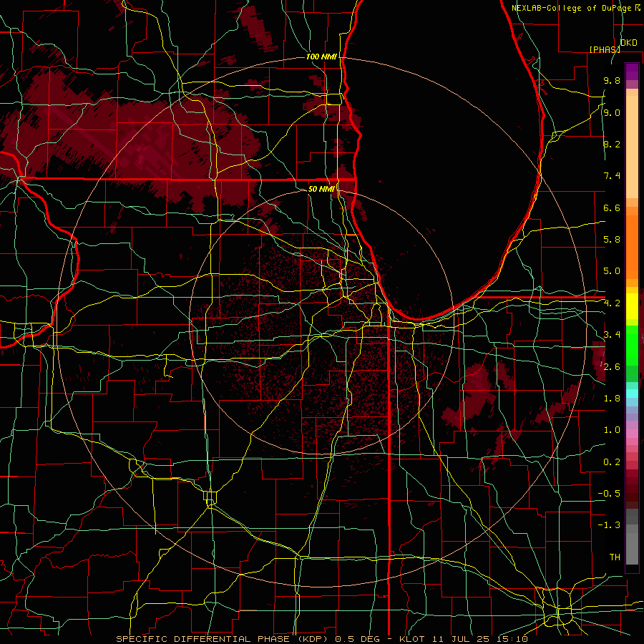Viewport: 644px width, 644px height.
Task: Pick the cyan segment of the color bar
Action: click(632, 394)
